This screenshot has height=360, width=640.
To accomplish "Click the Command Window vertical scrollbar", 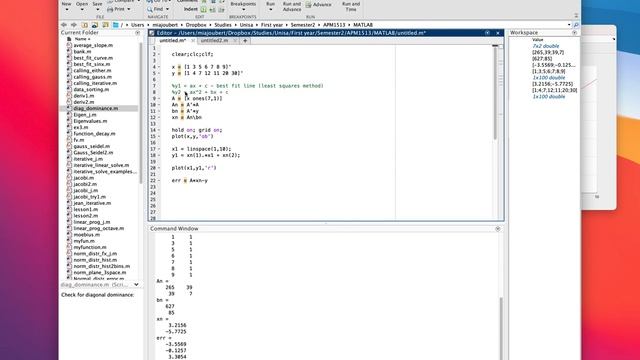I will tap(501, 329).
